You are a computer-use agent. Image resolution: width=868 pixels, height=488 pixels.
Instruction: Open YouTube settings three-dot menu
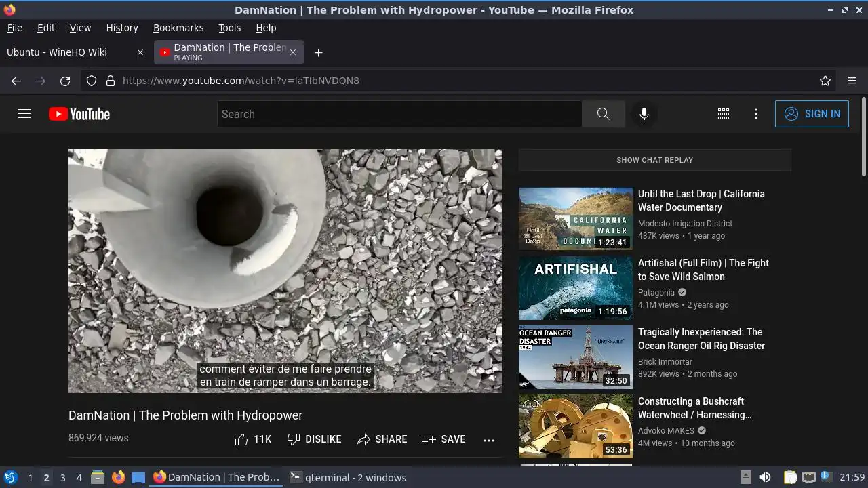[756, 114]
